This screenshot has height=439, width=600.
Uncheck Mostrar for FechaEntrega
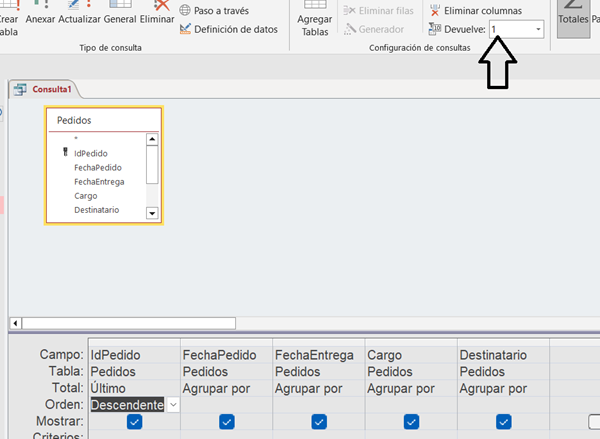pos(319,422)
